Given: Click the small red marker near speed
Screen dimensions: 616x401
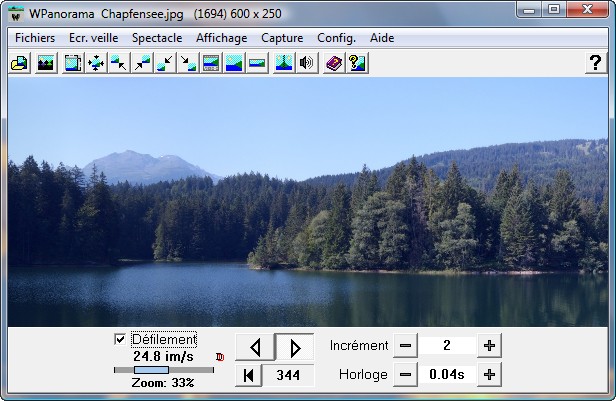Looking at the screenshot, I should 220,357.
